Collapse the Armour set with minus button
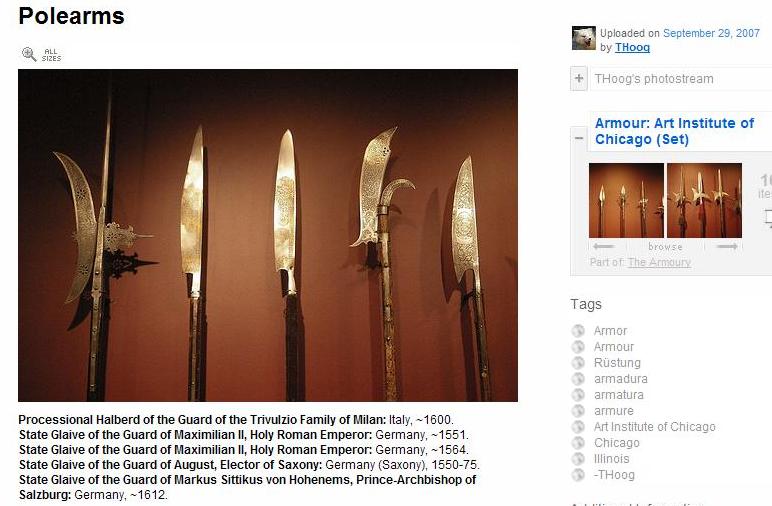Image resolution: width=772 pixels, height=506 pixels. (579, 138)
